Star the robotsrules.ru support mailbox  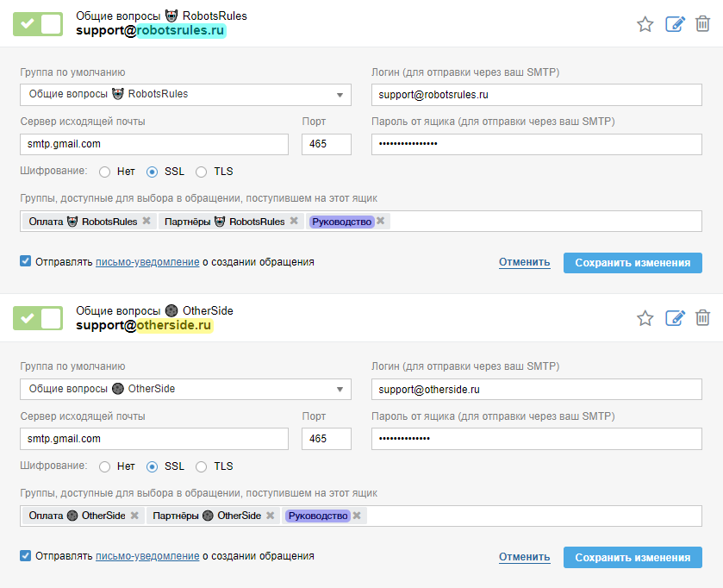coord(645,24)
